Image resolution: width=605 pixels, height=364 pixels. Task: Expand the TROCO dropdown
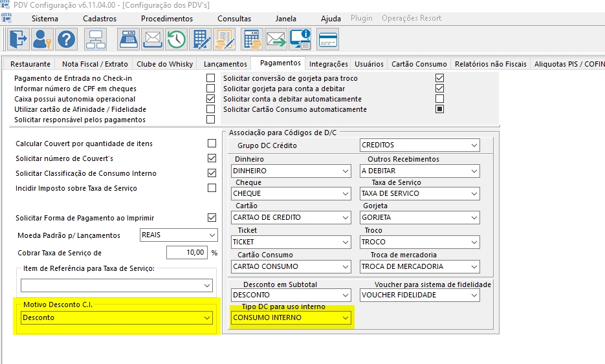420,242
